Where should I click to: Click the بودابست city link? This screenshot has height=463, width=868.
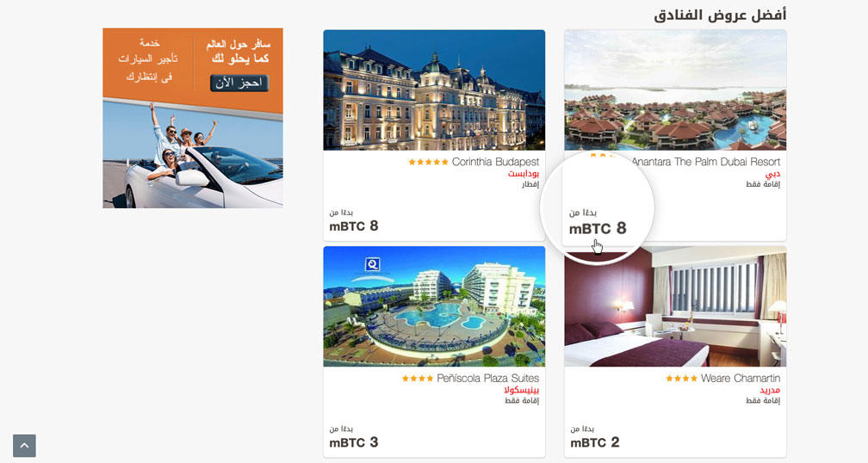pos(524,174)
